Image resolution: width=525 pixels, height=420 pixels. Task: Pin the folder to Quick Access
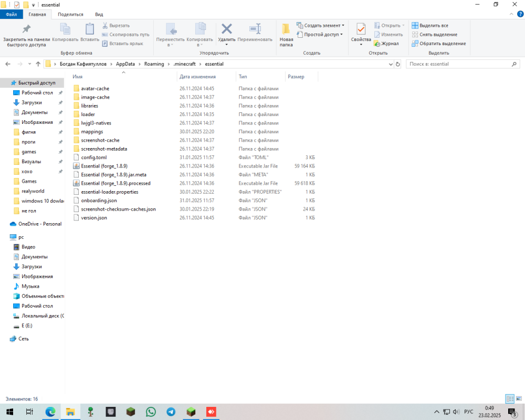26,35
